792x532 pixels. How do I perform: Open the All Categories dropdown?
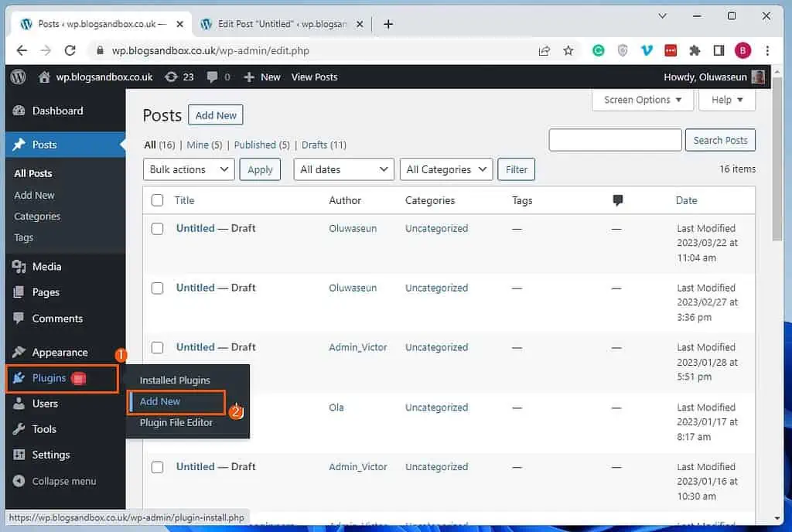coord(445,169)
